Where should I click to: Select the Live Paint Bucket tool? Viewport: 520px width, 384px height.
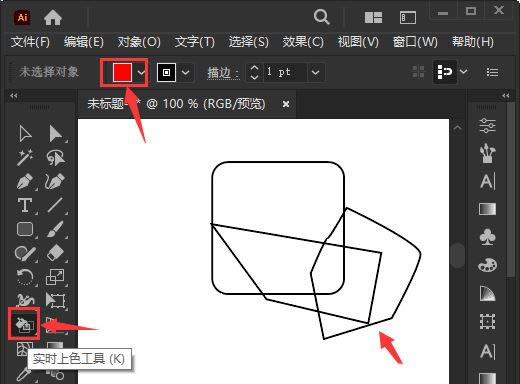24,324
